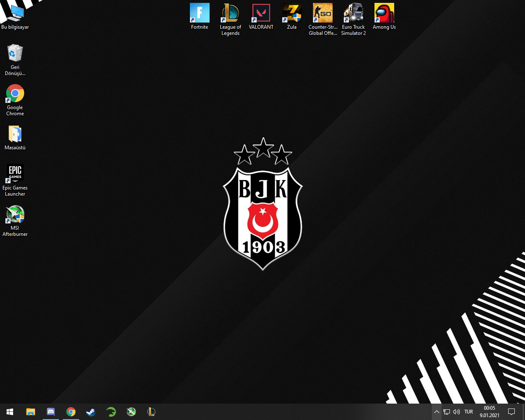
Task: Select the Euro Truck Simulator 2 shortcut
Action: point(354,20)
